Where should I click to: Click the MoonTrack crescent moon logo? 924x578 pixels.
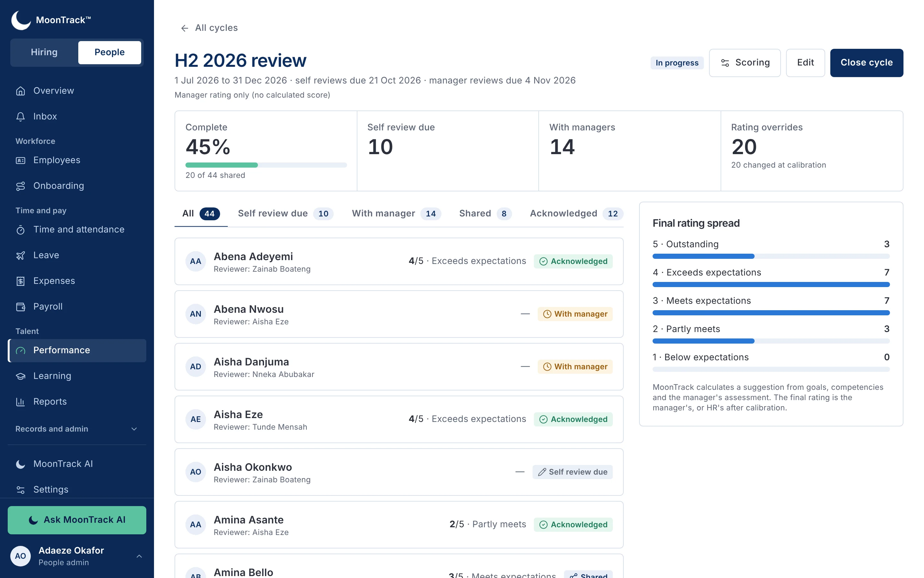coord(21,20)
